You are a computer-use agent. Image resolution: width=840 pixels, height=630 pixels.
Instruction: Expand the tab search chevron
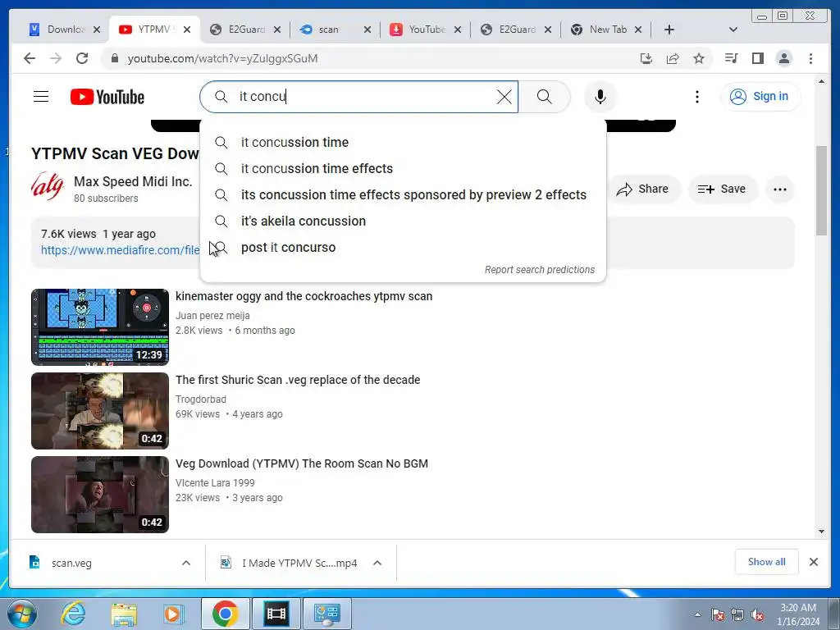coord(733,30)
